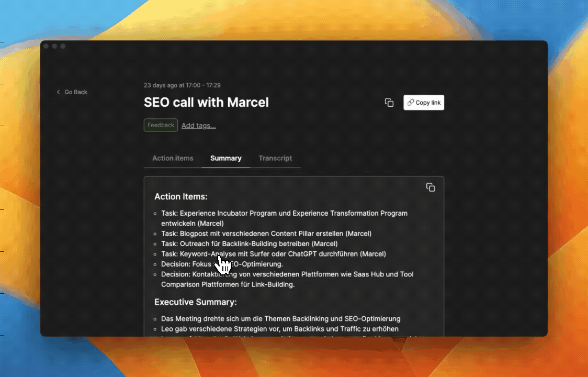Switch to the Transcript tab
The image size is (588, 377).
(275, 158)
